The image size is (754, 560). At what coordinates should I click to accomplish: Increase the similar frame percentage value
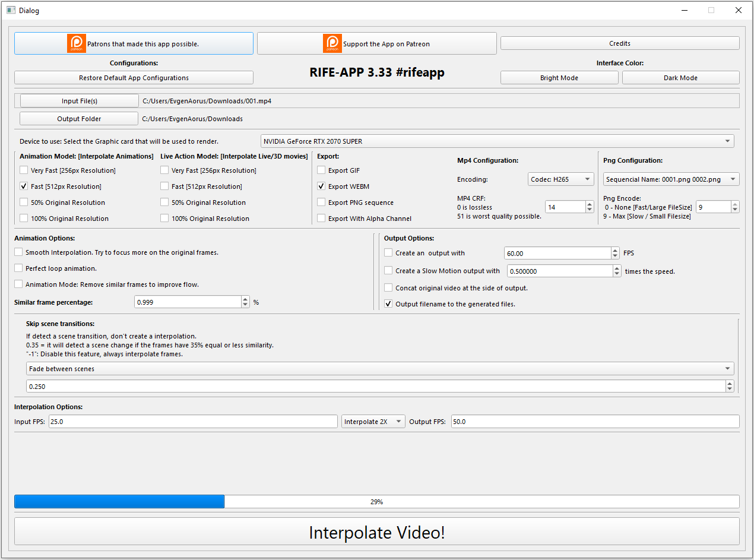tap(245, 299)
